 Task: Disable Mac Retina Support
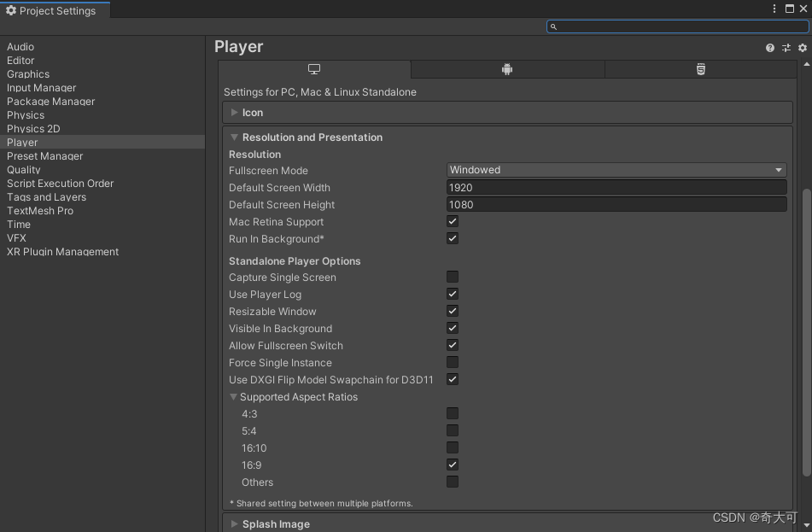(x=452, y=221)
